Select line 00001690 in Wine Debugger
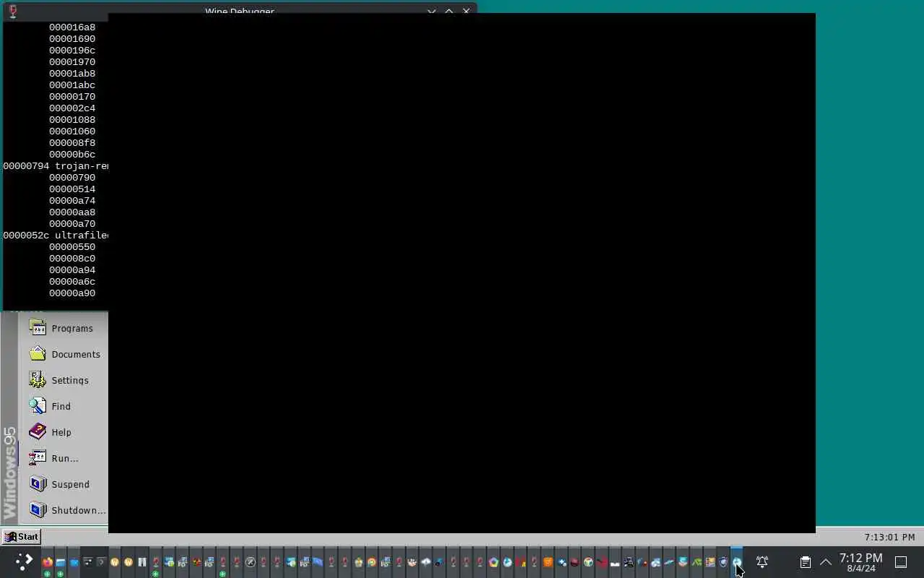This screenshot has width=924, height=578. tap(72, 39)
